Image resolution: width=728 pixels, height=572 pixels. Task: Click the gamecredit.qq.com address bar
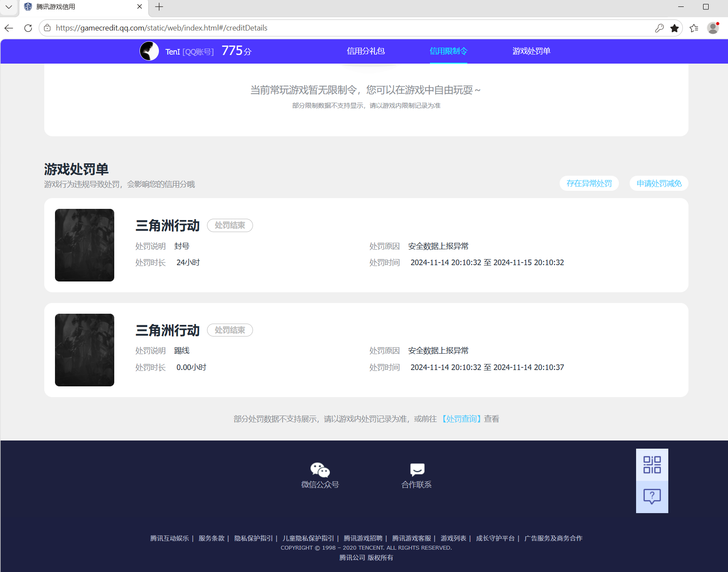coord(361,28)
